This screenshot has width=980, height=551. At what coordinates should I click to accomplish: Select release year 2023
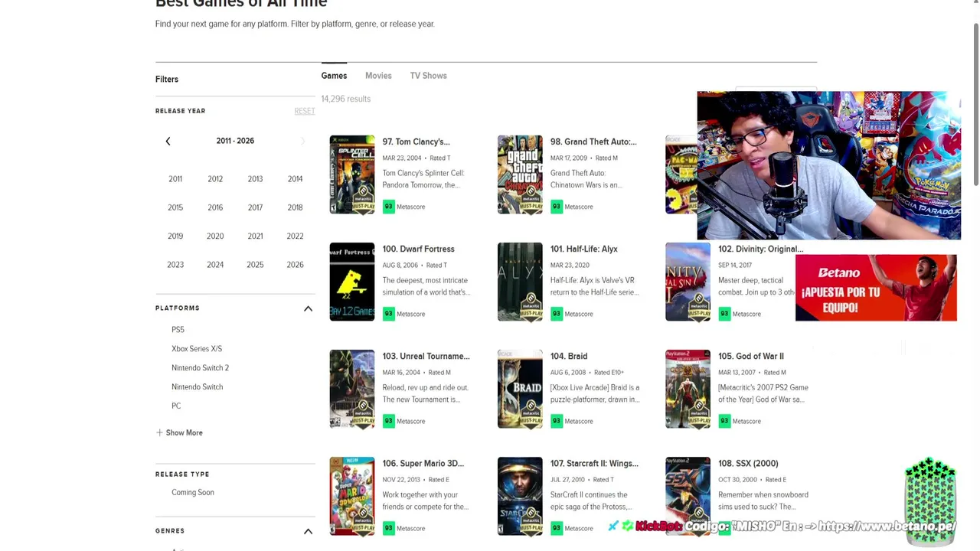pyautogui.click(x=175, y=265)
